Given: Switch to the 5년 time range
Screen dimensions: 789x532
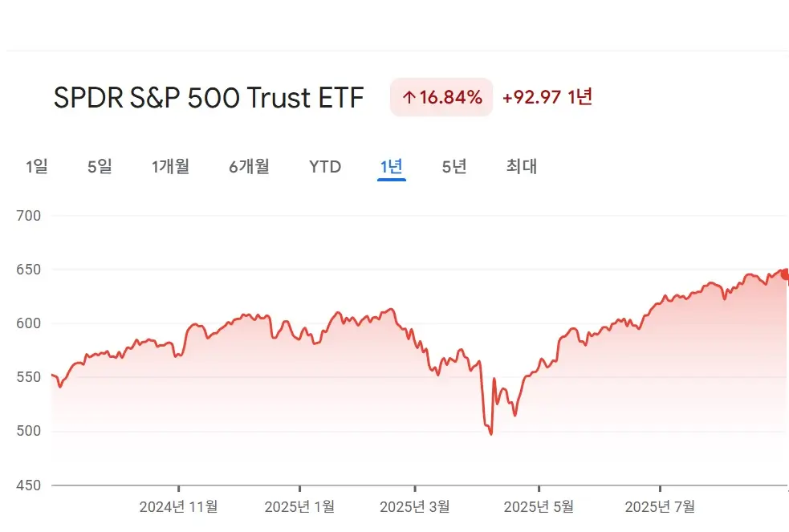Looking at the screenshot, I should pyautogui.click(x=453, y=166).
